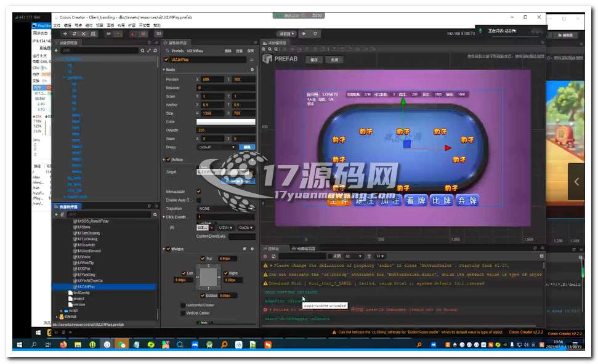Screen dimensions: 598x364
Task: Open the Widget component help icon
Action: click(244, 249)
